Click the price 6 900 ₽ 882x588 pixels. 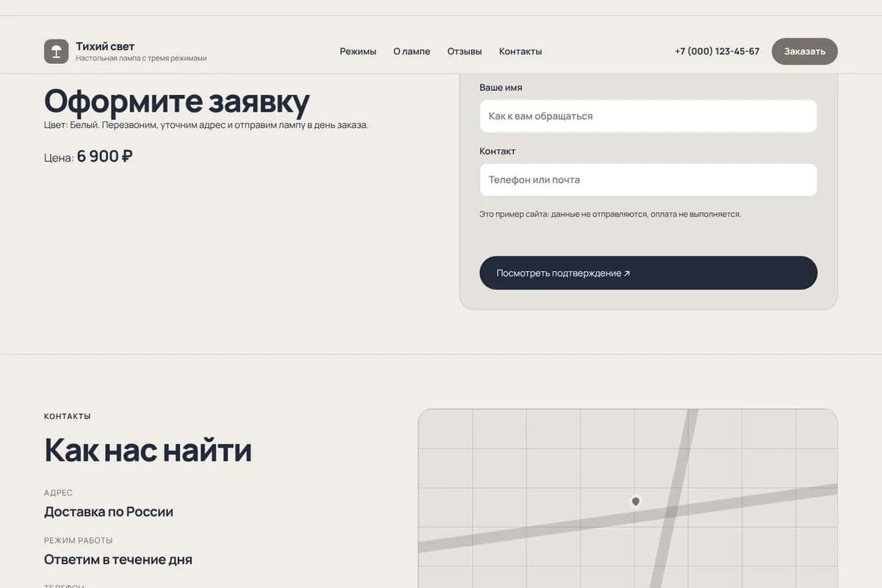pos(104,156)
